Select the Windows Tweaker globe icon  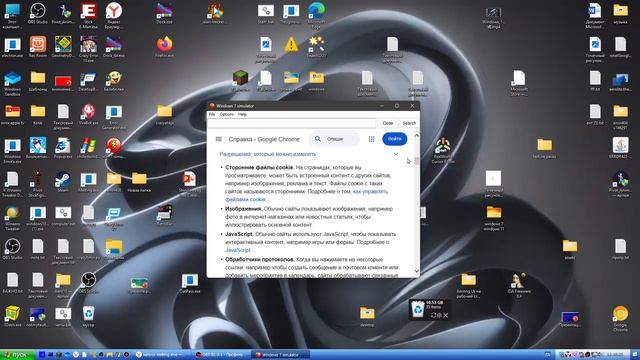click(x=12, y=217)
